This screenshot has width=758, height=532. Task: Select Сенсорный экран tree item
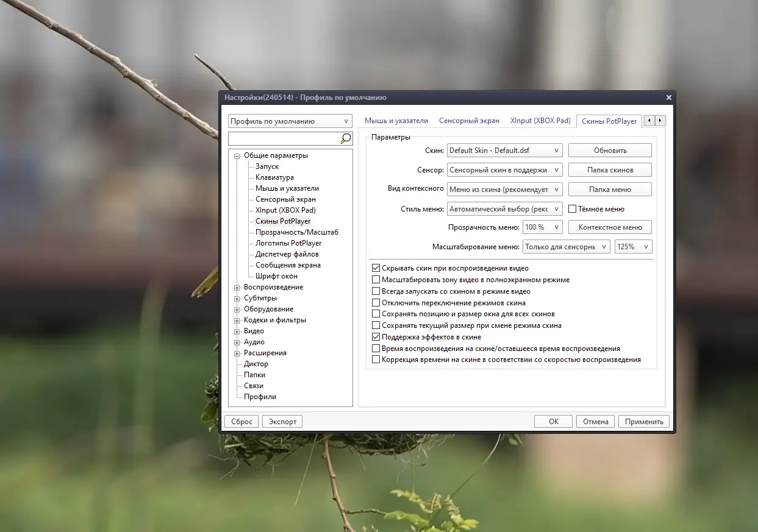(285, 199)
